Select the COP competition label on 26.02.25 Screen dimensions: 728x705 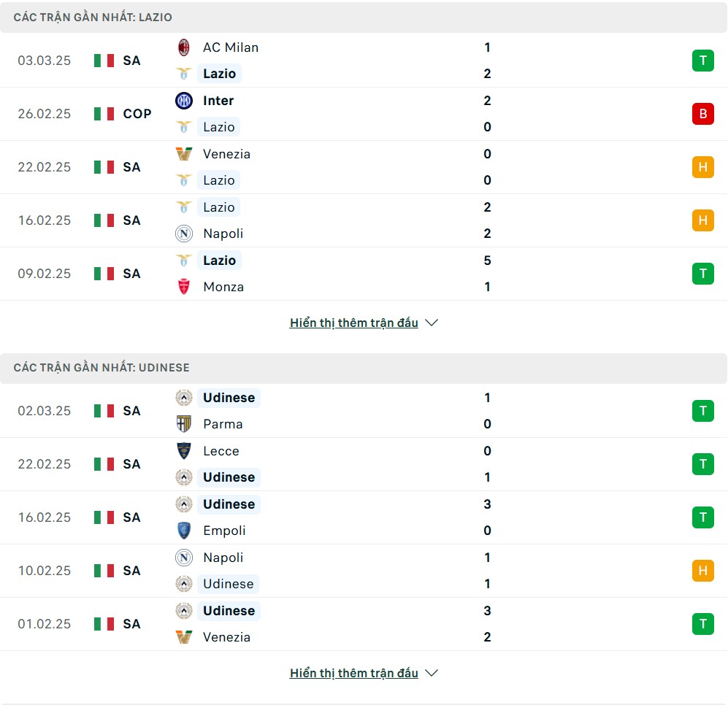(x=137, y=114)
